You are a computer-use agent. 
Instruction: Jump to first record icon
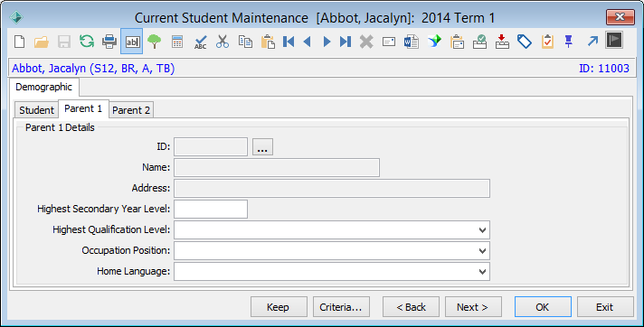click(289, 42)
